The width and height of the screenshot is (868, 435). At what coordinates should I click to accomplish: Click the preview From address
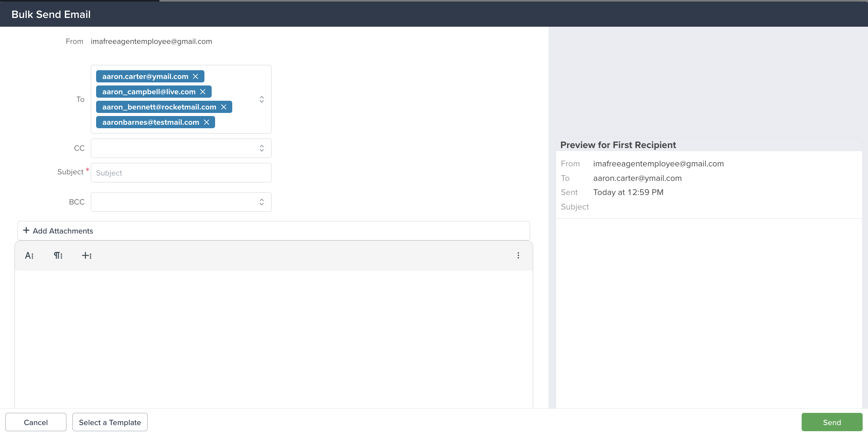pos(658,164)
